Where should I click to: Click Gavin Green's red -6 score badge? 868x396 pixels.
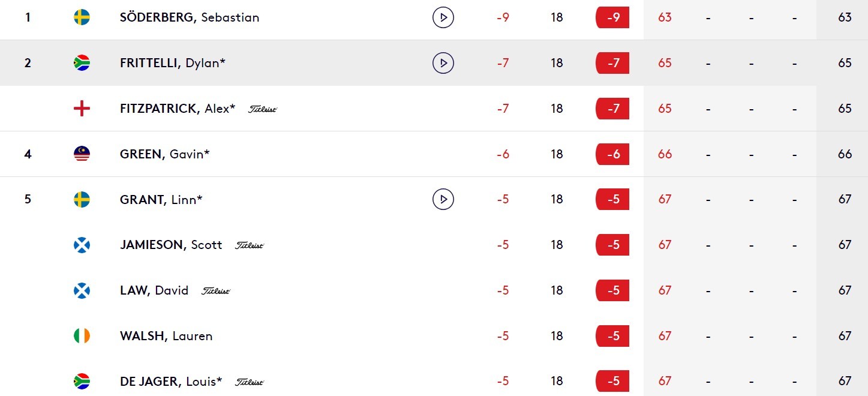tap(612, 154)
